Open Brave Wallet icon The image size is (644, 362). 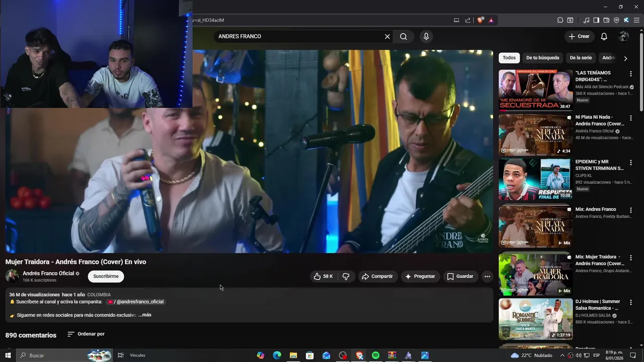(606, 20)
